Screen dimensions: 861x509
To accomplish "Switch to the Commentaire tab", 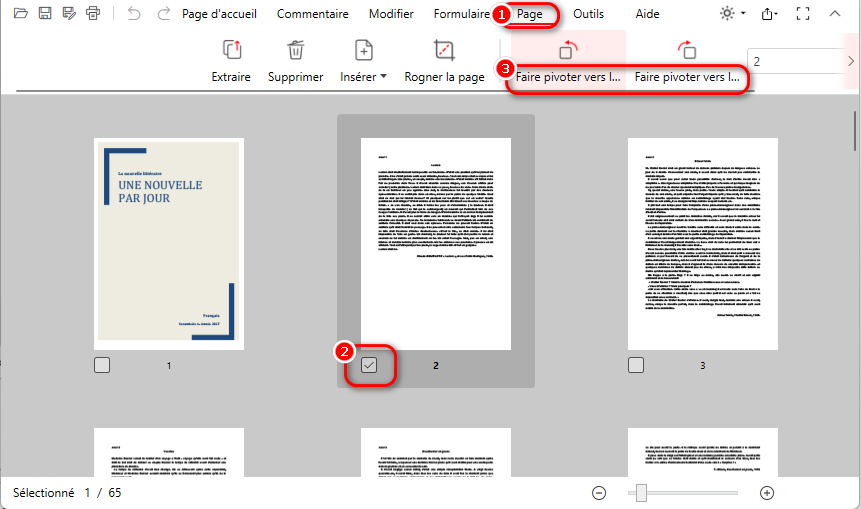I will (x=312, y=14).
